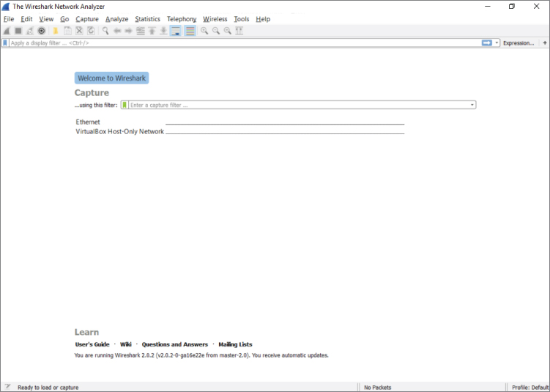Click the Expression... button

click(x=519, y=42)
